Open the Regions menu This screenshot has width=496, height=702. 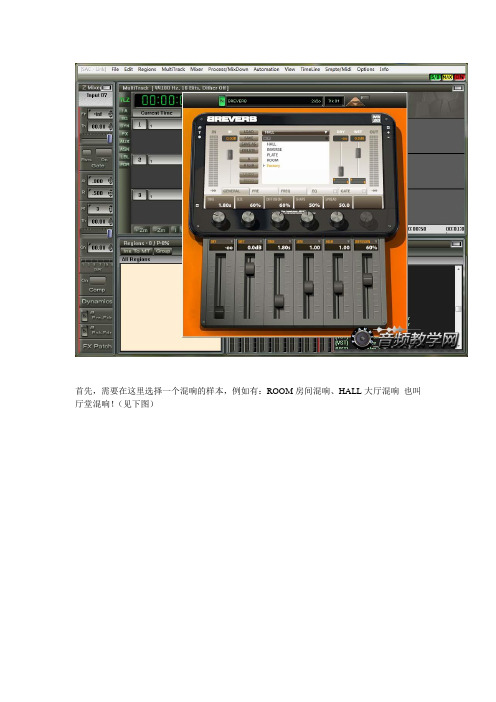pyautogui.click(x=147, y=69)
